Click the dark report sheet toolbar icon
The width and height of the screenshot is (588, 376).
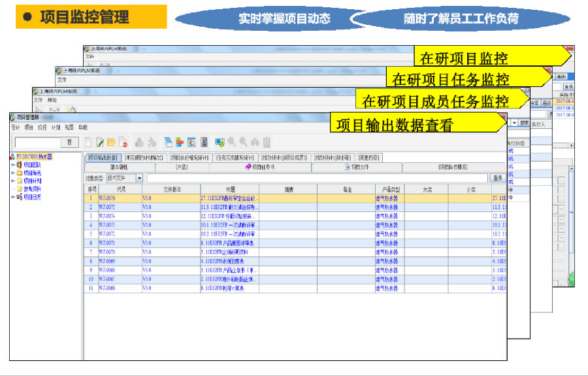(204, 142)
